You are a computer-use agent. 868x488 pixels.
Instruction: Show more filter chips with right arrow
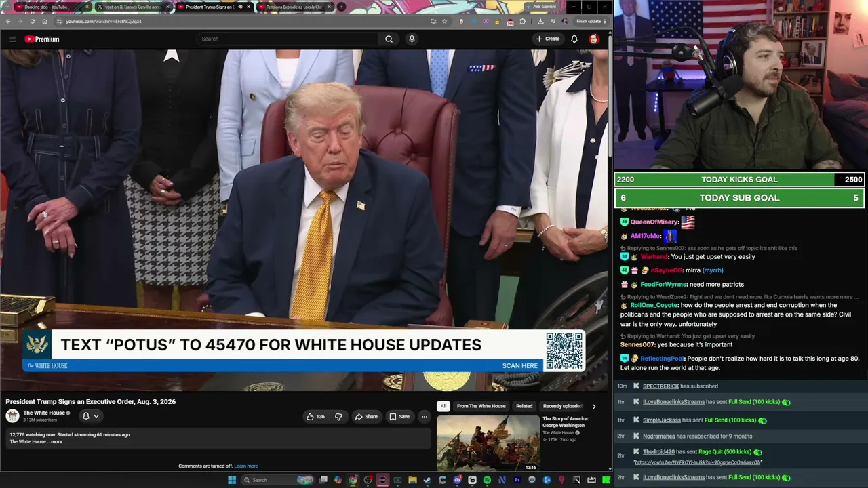(x=594, y=407)
